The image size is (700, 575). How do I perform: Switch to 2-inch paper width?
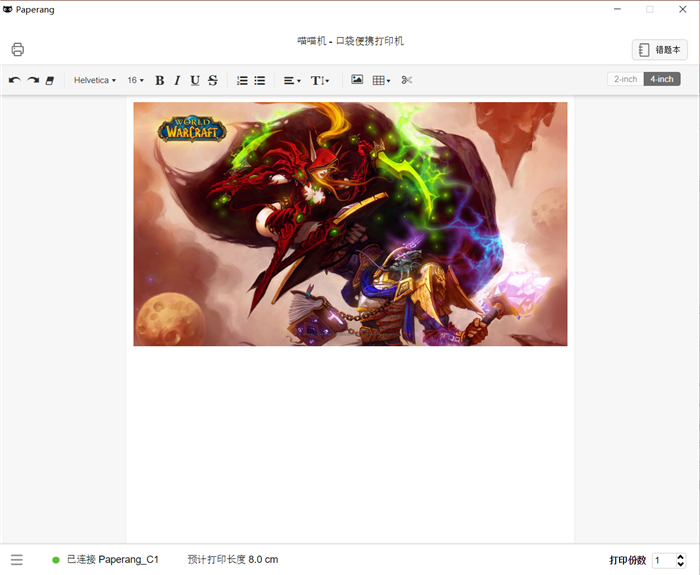[625, 79]
